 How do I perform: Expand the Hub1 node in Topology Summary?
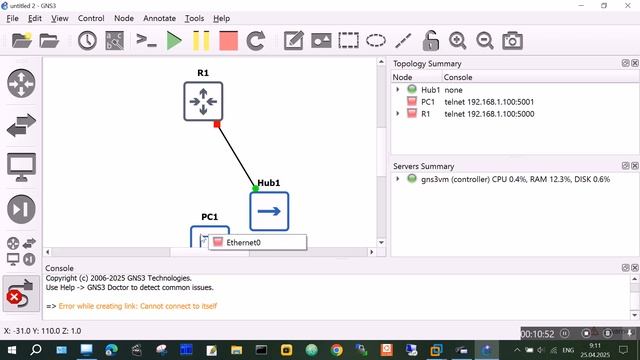click(398, 89)
